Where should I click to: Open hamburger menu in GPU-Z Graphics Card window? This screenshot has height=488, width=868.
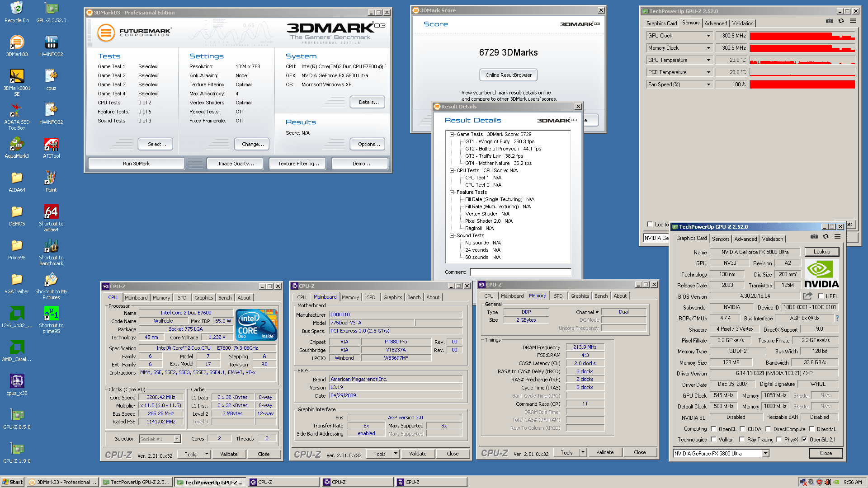[837, 236]
